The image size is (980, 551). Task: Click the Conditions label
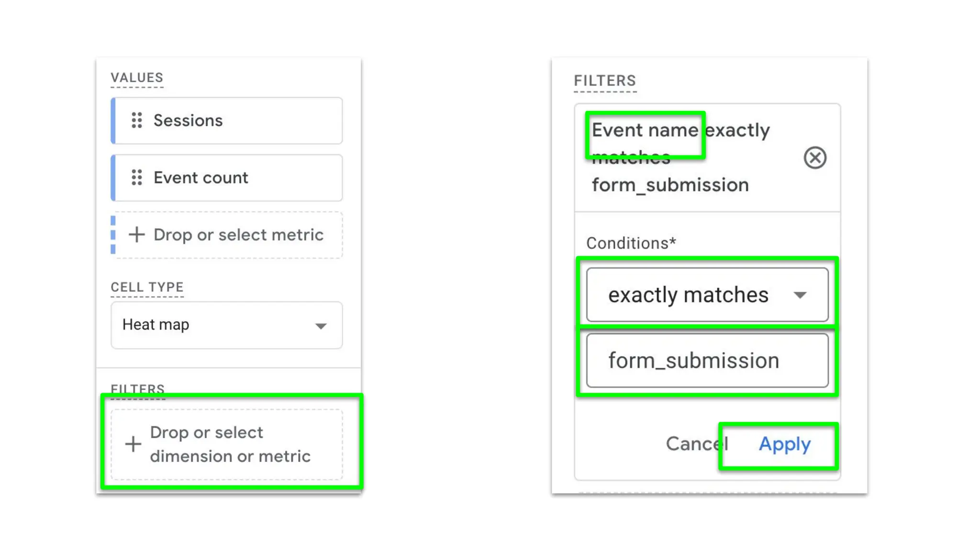tap(631, 243)
